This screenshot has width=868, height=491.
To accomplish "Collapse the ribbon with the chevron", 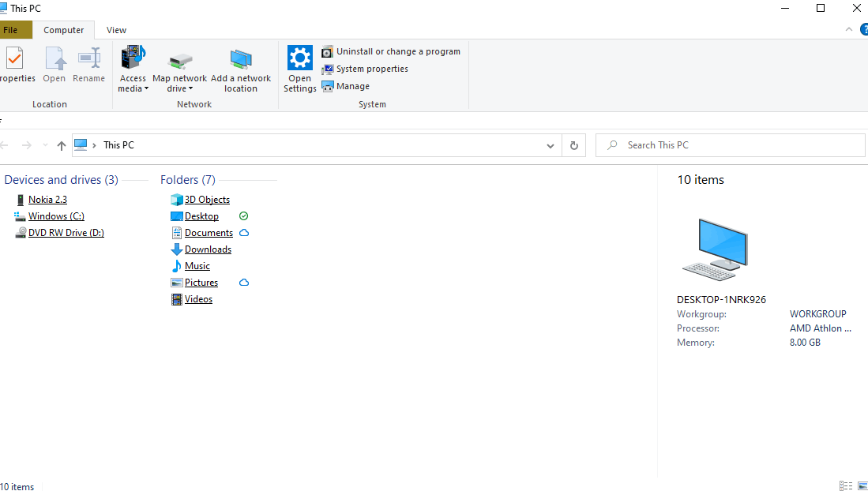I will (x=848, y=29).
